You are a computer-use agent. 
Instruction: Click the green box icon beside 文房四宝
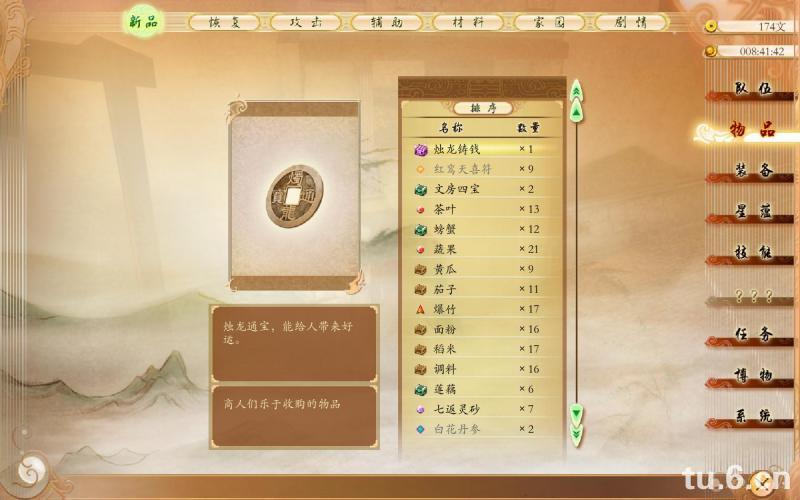point(420,190)
